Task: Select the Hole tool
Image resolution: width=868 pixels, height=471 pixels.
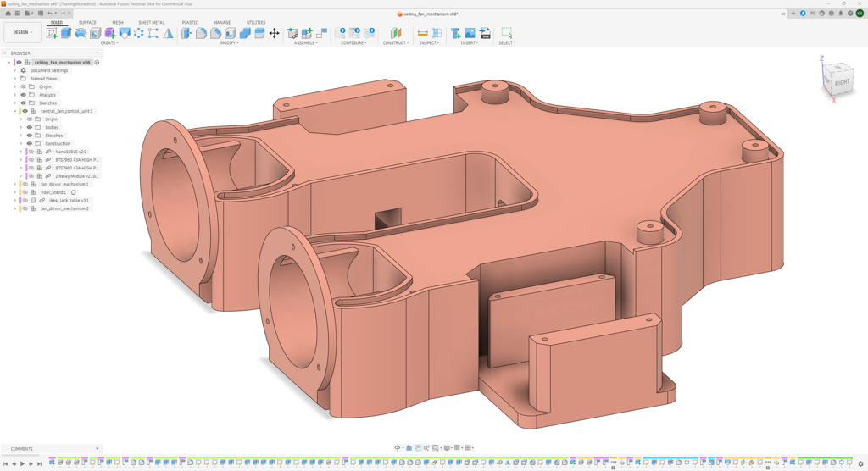Action: (95, 33)
